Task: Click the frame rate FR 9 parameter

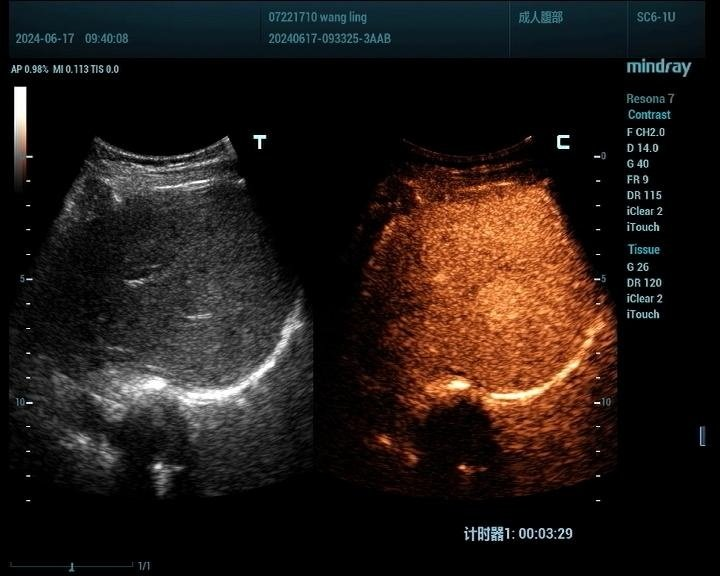Action: 638,180
